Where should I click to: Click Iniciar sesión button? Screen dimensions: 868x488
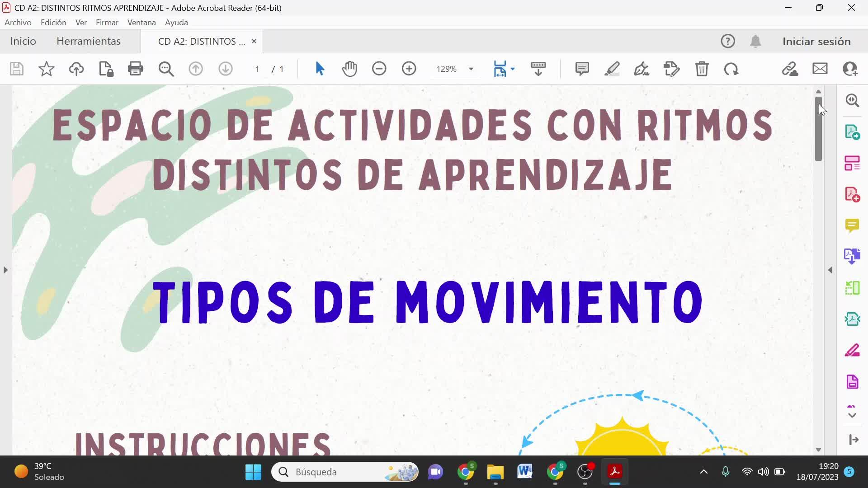[816, 41]
